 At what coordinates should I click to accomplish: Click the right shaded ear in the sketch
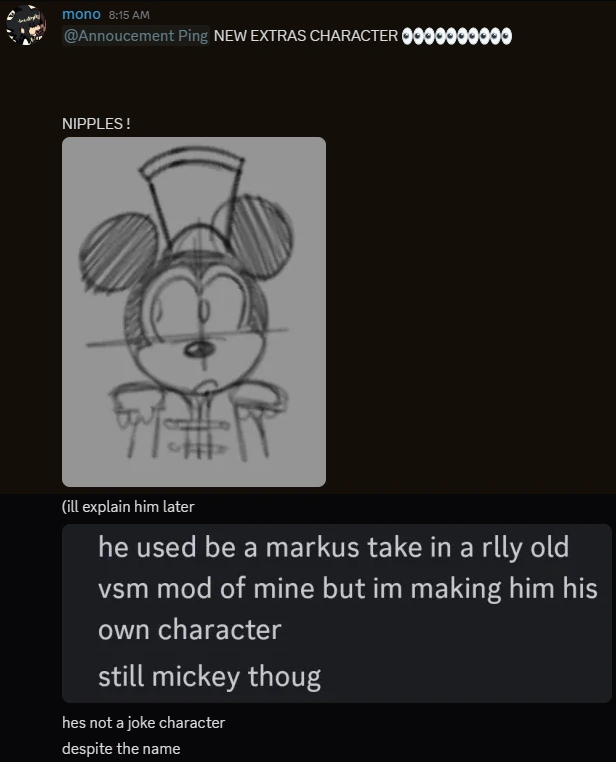pyautogui.click(x=254, y=235)
